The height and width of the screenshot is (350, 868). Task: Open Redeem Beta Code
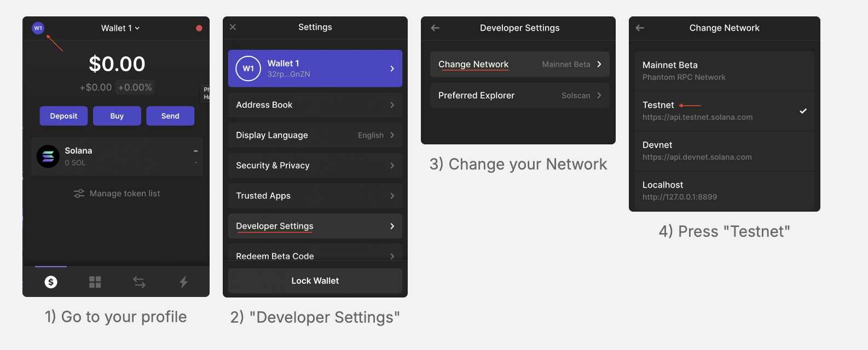[x=315, y=253]
